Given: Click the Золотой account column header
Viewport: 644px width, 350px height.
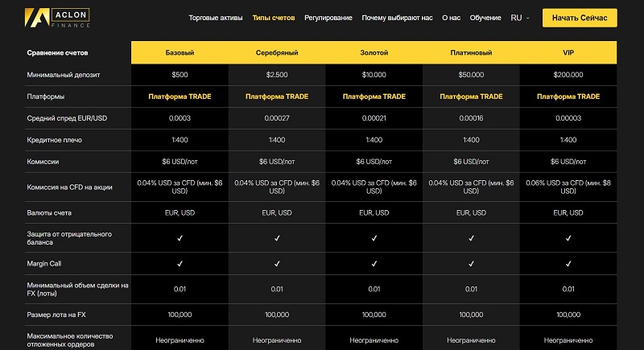Looking at the screenshot, I should pyautogui.click(x=374, y=52).
